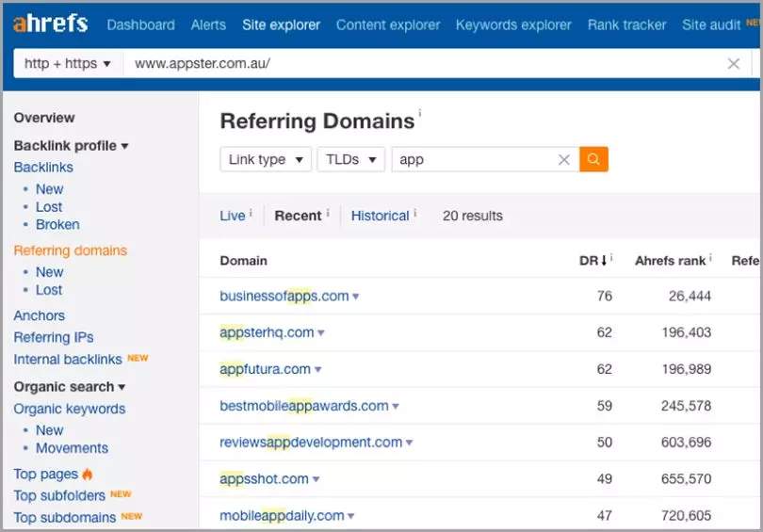
Task: Expand the arrow next to reviewsappdevelopment.com
Action: tap(409, 443)
